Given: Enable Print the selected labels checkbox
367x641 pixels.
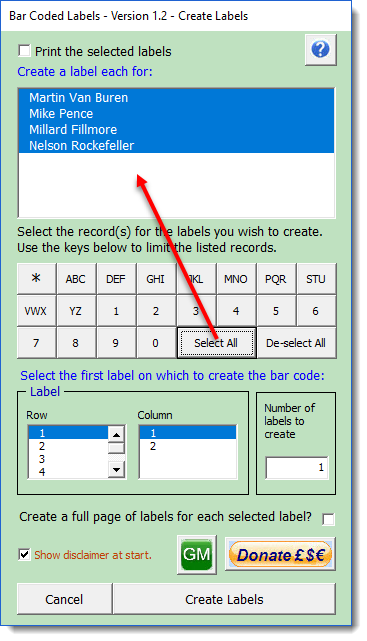Looking at the screenshot, I should [x=25, y=51].
